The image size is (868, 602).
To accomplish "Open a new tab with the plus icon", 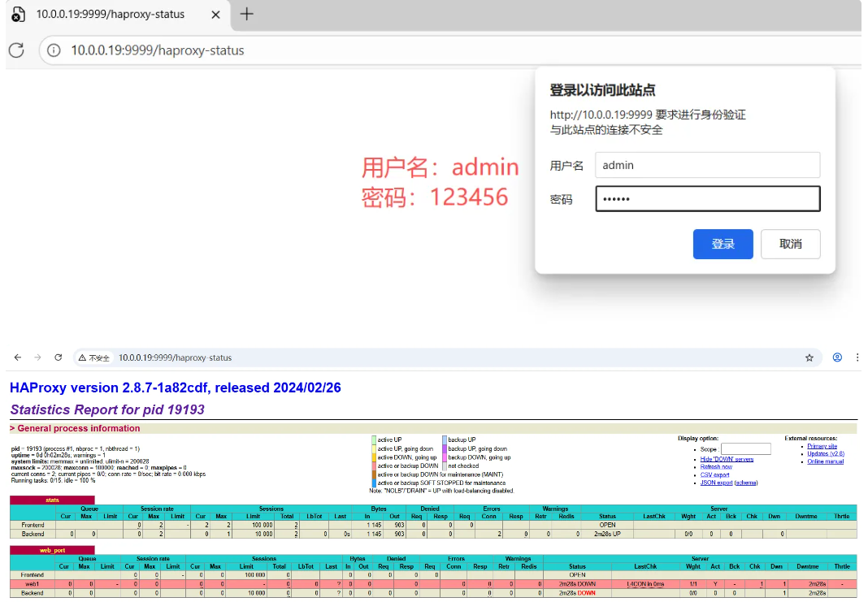I will (246, 14).
